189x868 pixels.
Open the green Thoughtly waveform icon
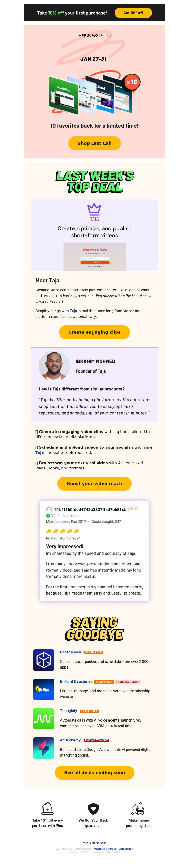coord(44,718)
